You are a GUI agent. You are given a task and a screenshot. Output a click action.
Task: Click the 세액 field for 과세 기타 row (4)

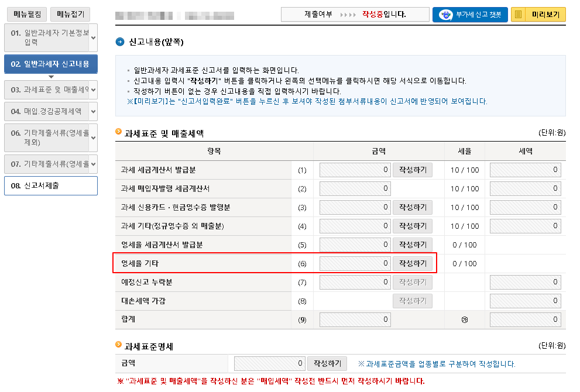(x=525, y=226)
